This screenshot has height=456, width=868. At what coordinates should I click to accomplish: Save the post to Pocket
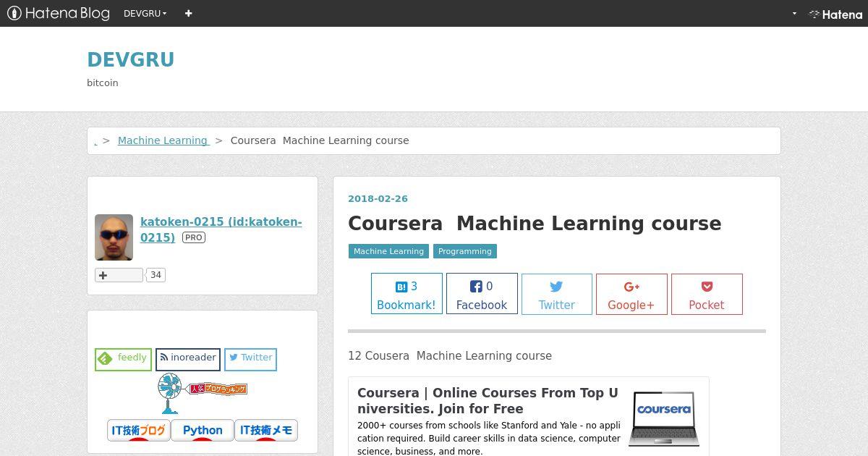(x=707, y=294)
